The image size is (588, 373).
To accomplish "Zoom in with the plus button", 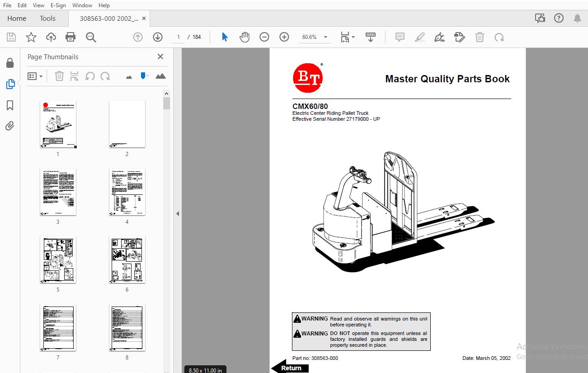I will pyautogui.click(x=284, y=37).
